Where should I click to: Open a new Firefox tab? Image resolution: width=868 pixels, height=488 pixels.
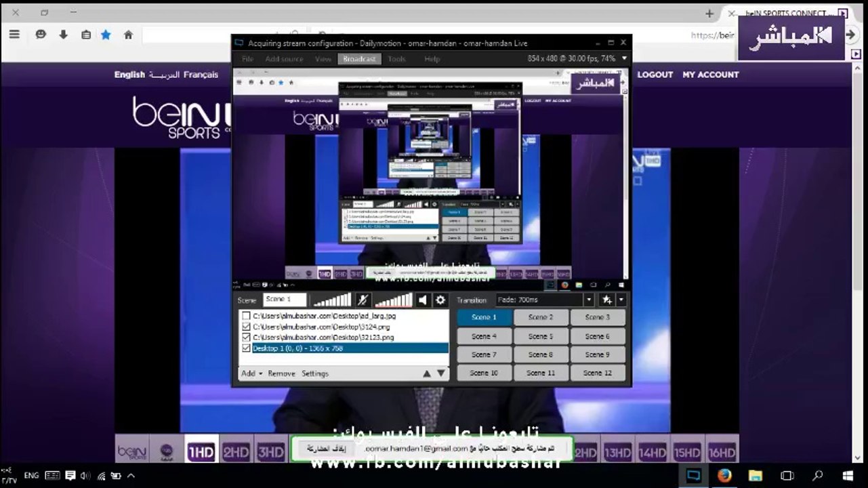709,14
